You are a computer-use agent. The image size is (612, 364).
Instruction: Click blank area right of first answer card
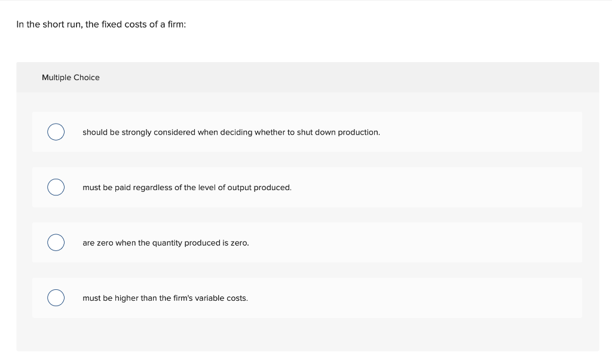(x=480, y=132)
